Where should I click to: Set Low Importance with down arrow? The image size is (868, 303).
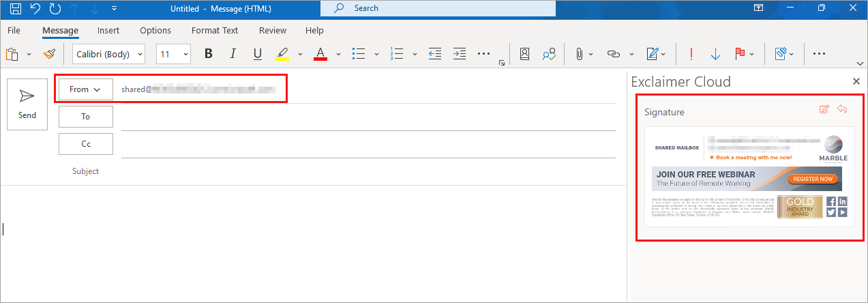tap(715, 54)
